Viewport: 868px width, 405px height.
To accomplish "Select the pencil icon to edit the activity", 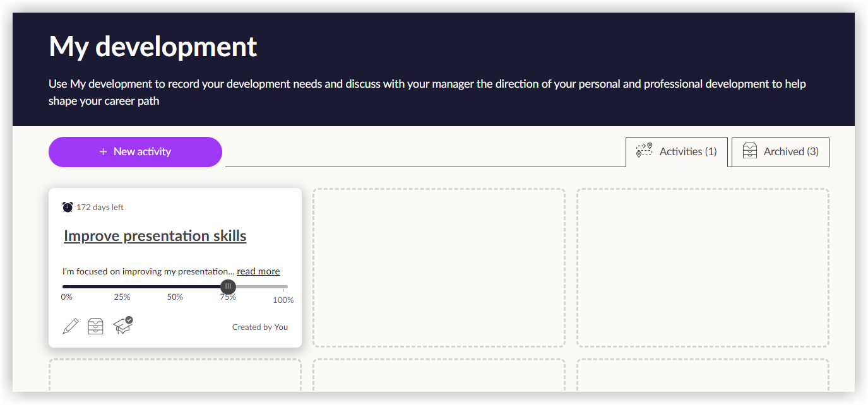I will 70,326.
